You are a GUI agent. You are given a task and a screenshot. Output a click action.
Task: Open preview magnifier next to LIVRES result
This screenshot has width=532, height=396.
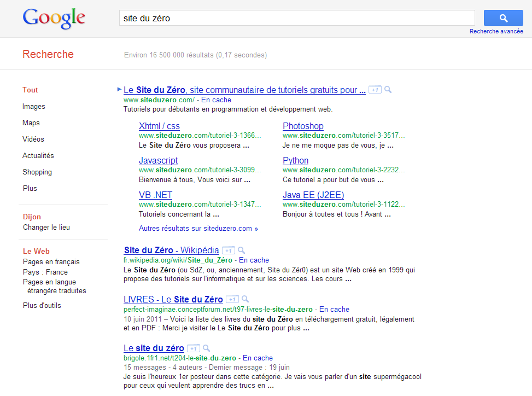point(245,299)
